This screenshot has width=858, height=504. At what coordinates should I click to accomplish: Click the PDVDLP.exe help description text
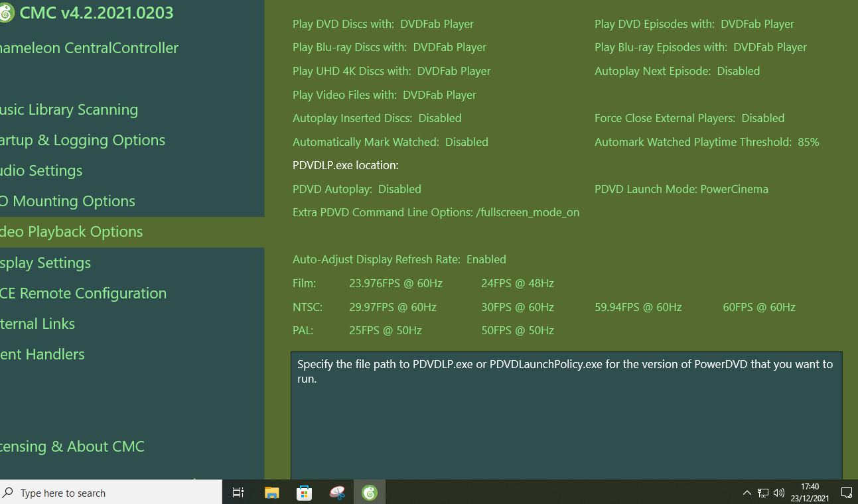pos(565,372)
